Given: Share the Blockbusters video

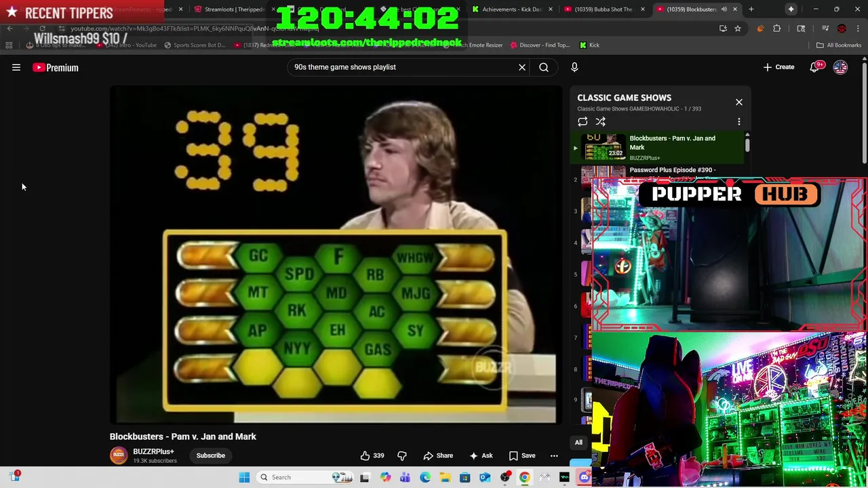Looking at the screenshot, I should [437, 455].
